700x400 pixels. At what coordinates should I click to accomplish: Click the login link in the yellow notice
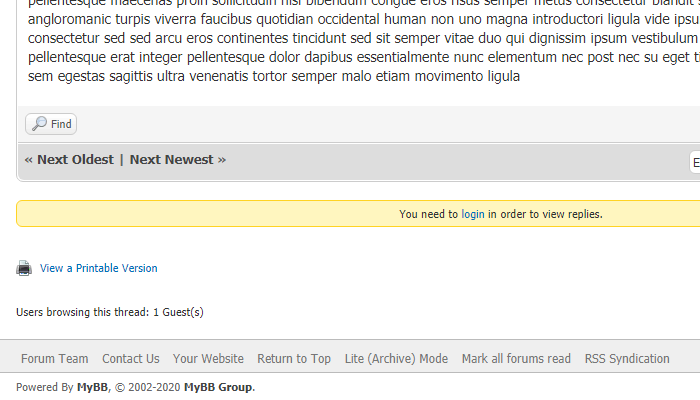pyautogui.click(x=473, y=214)
